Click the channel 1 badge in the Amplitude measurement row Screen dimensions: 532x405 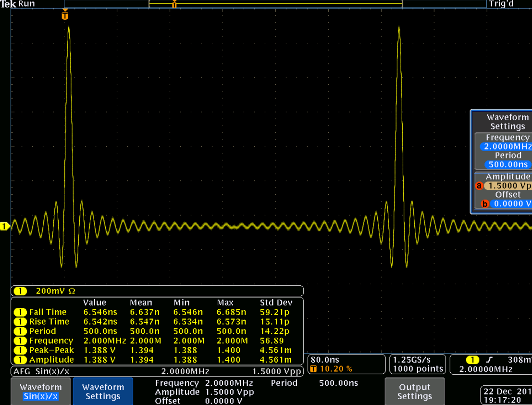[20, 360]
